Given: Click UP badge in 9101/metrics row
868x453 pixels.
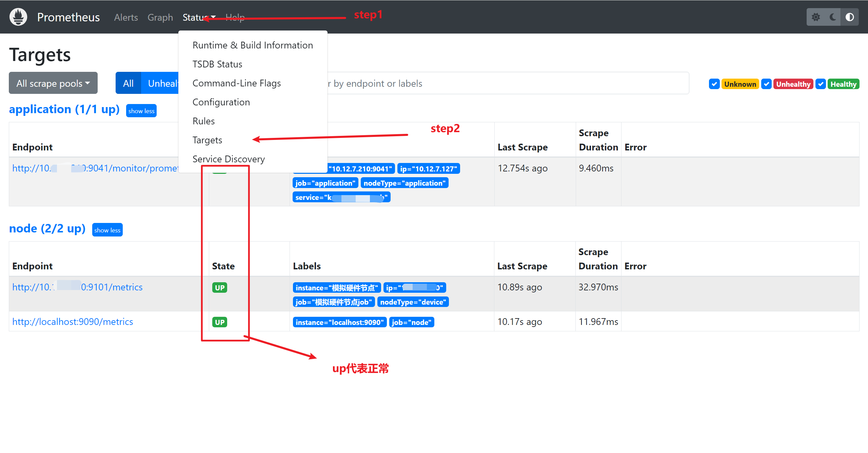Looking at the screenshot, I should [x=220, y=288].
